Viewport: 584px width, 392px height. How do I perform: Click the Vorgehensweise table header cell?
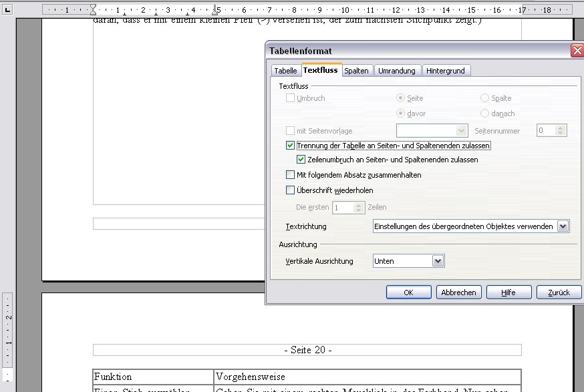(367, 377)
